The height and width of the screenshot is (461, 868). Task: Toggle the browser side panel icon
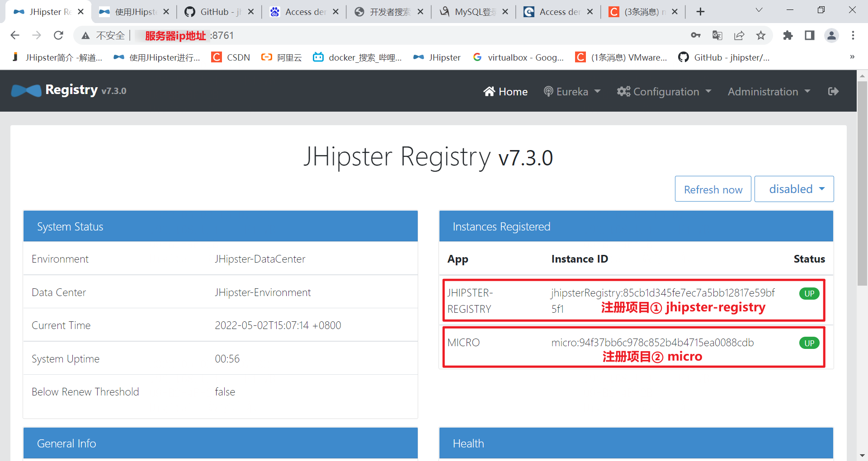(x=810, y=35)
